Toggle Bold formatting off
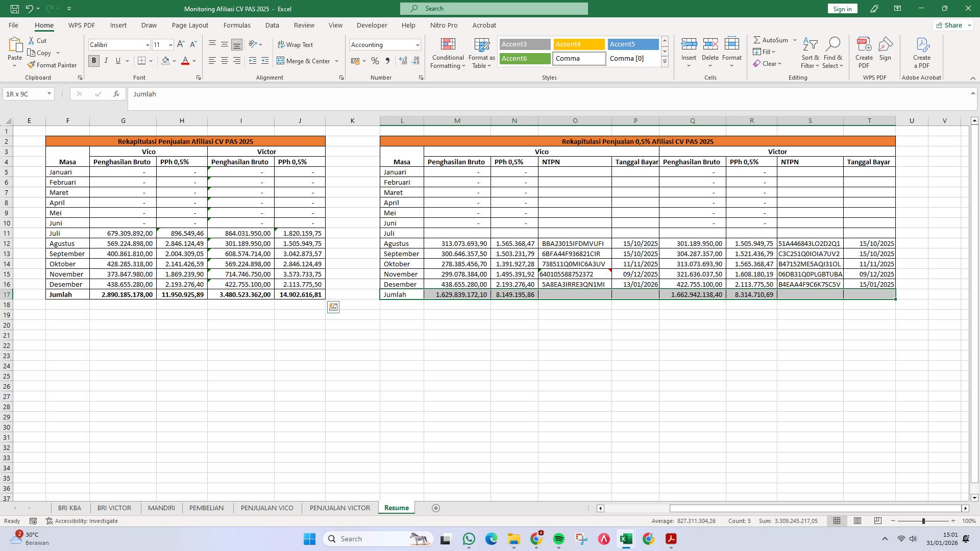Screen dimensions: 980x551 pyautogui.click(x=93, y=61)
